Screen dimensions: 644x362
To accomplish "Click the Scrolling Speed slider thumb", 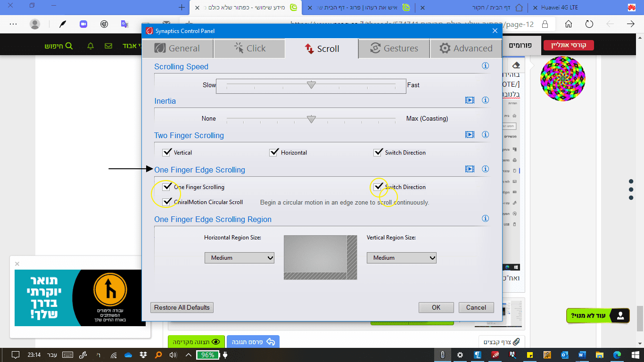I will [x=311, y=85].
